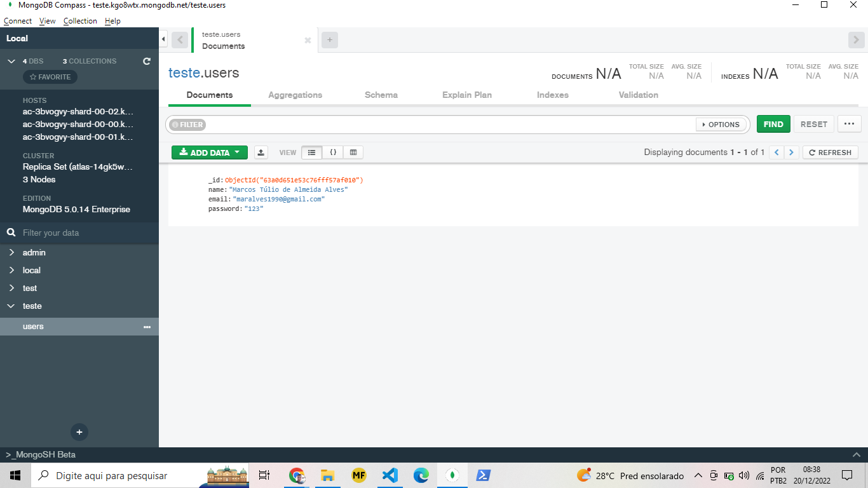This screenshot has height=488, width=868.
Task: Open users collection options ellipsis
Action: click(x=147, y=327)
